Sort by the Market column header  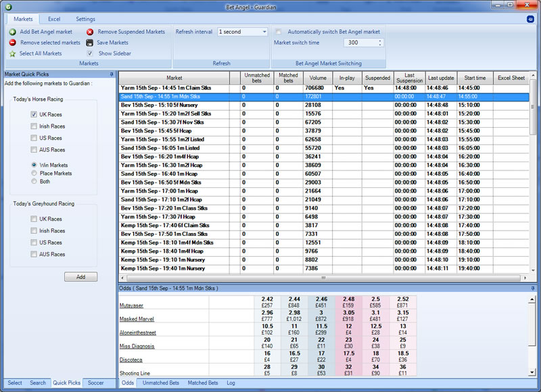(x=174, y=78)
